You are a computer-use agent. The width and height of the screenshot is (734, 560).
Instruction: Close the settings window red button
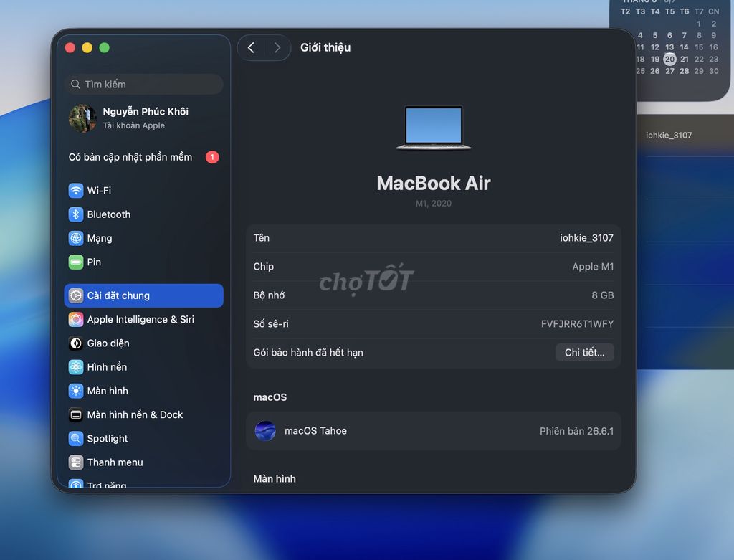click(70, 48)
